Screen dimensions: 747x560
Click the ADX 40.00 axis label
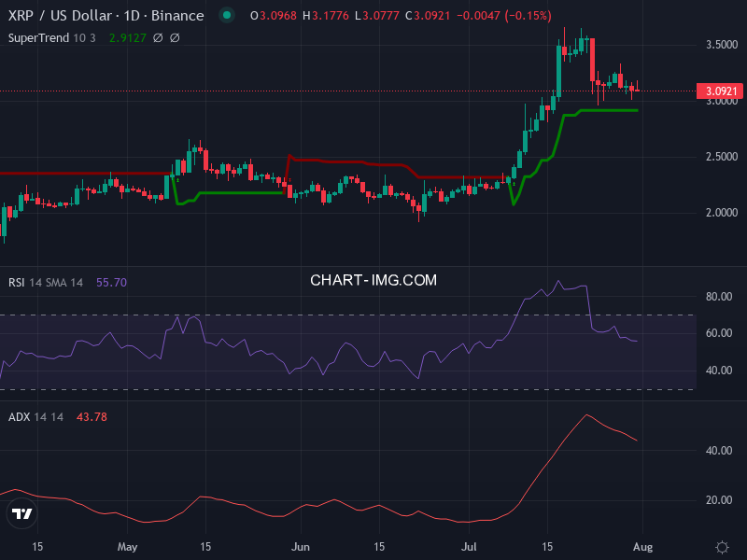click(x=719, y=451)
